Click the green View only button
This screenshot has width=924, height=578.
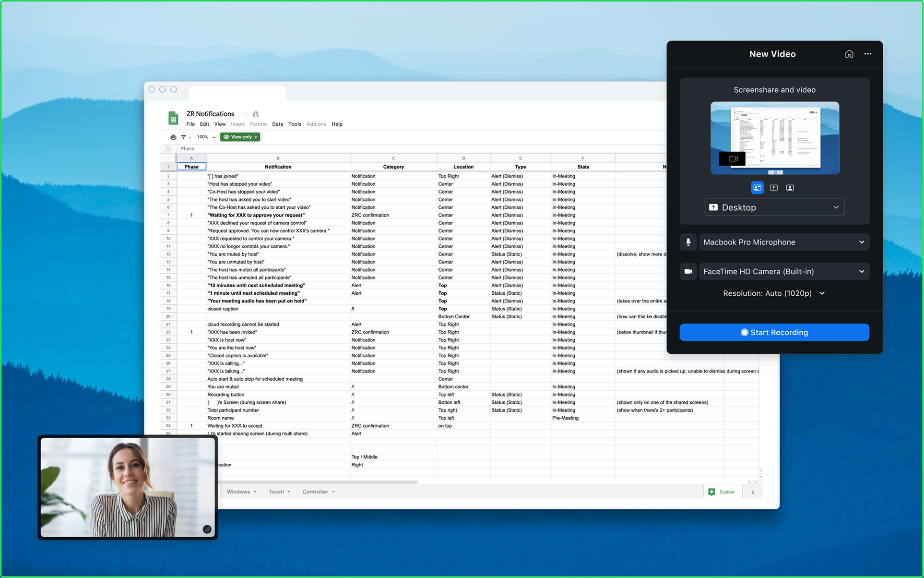point(240,137)
